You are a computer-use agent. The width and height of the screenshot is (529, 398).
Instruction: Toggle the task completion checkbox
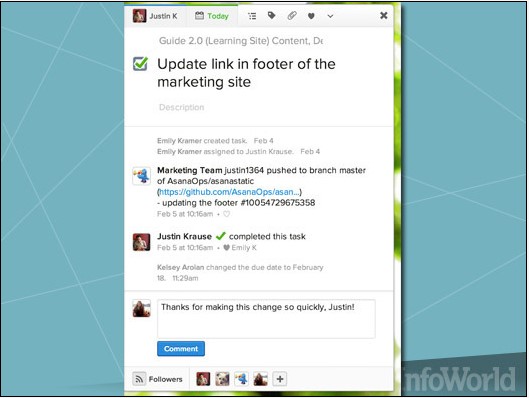140,63
